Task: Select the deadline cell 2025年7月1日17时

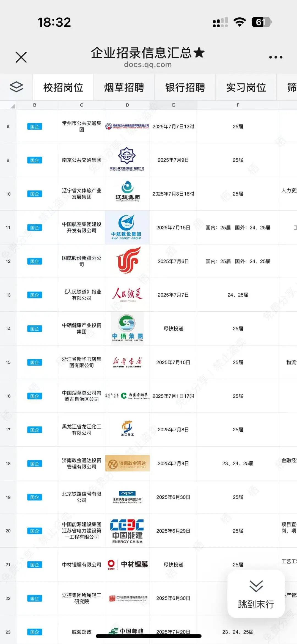Action: pyautogui.click(x=173, y=396)
